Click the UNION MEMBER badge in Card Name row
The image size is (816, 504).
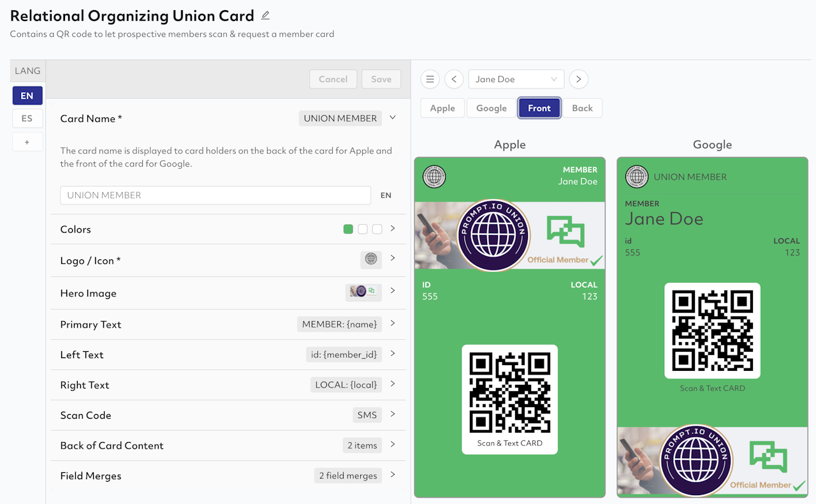pyautogui.click(x=340, y=118)
